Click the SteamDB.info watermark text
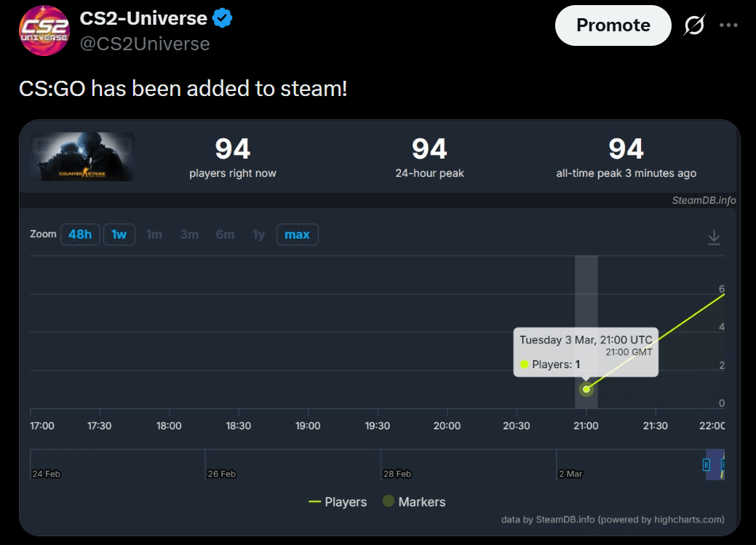The image size is (756, 545). pyautogui.click(x=704, y=200)
